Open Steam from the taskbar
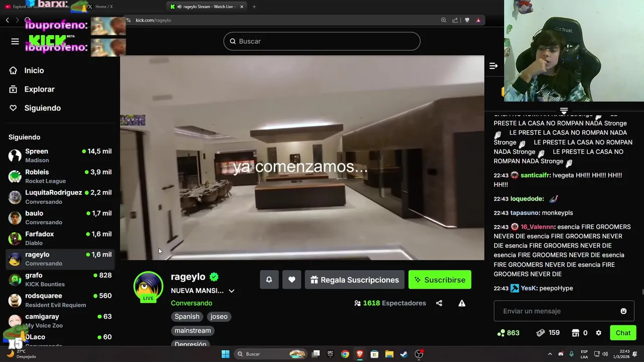 pos(404,354)
